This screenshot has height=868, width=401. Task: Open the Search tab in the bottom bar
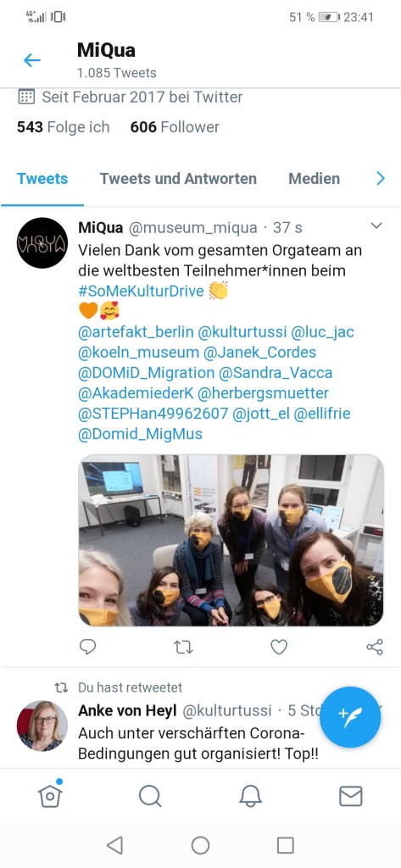150,797
